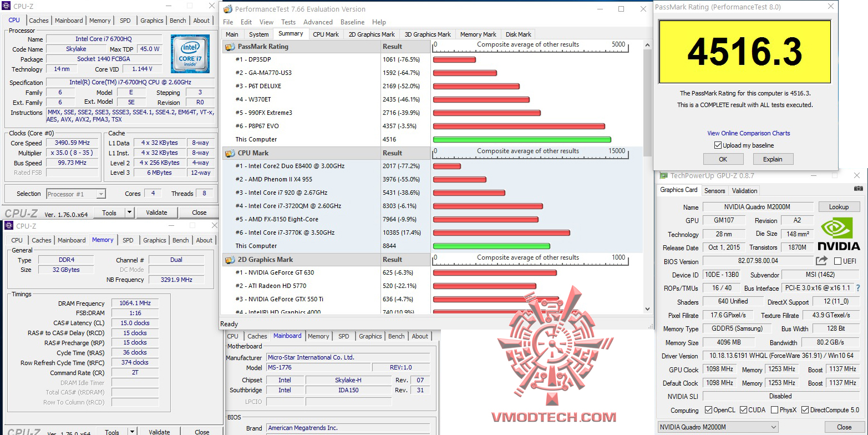
Task: Click the "American Megatrends Inc." BIOS brand value
Action: coord(348,428)
